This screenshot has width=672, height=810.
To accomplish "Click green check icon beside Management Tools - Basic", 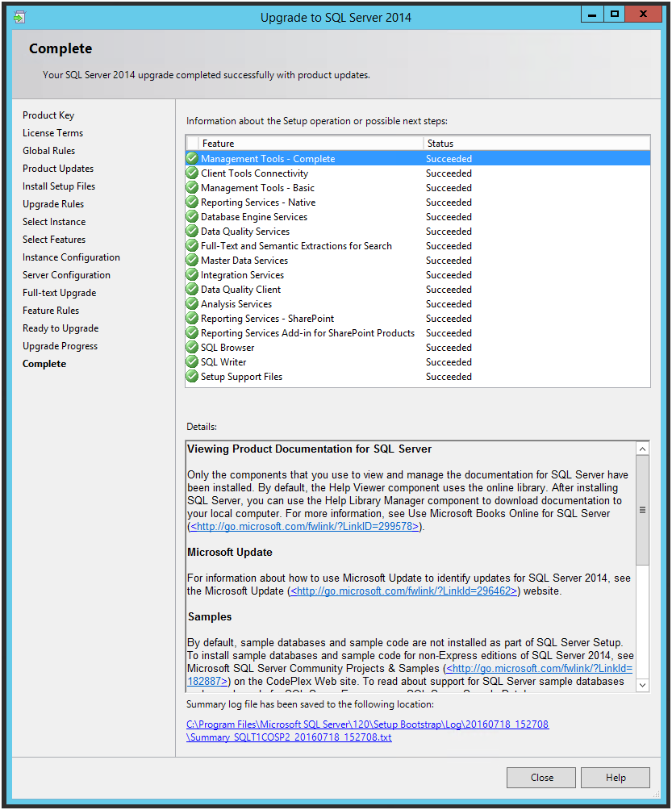I will click(x=192, y=187).
